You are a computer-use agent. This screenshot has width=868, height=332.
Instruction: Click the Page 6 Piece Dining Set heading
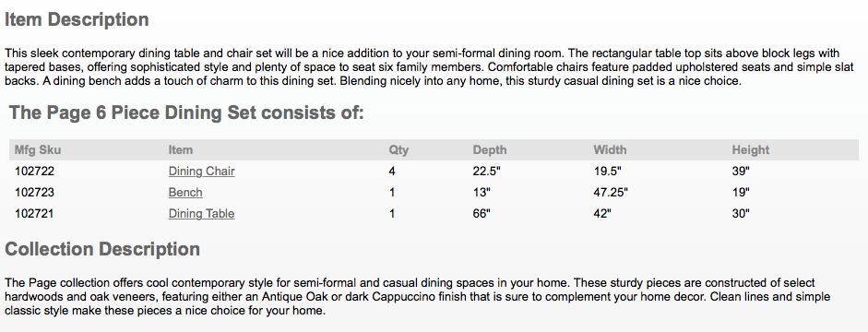(186, 113)
